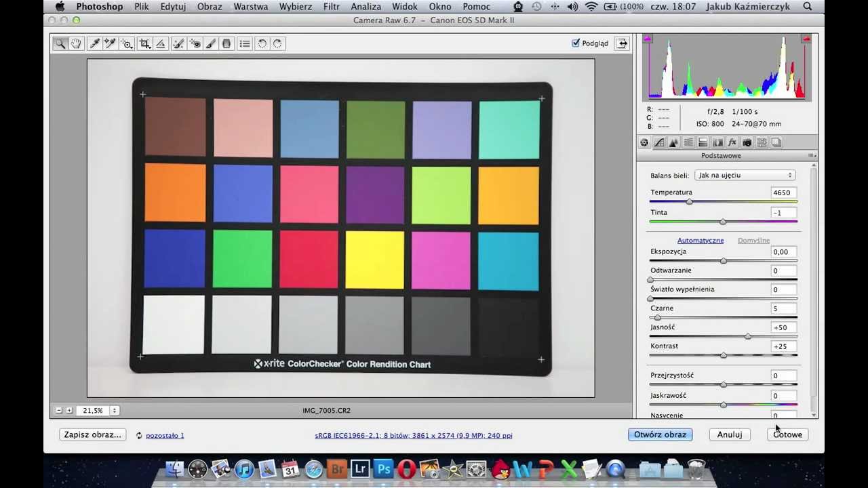Open the Tone Curve panel tab

659,142
